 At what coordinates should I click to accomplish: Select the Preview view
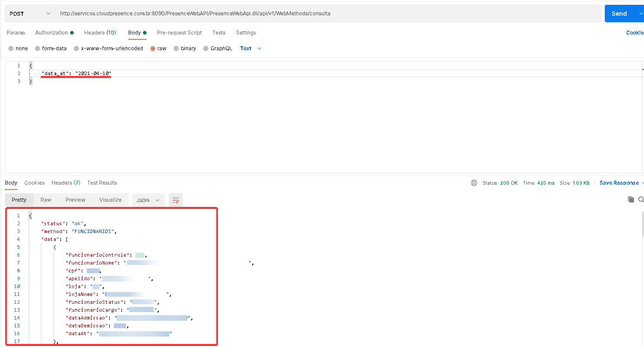[75, 200]
